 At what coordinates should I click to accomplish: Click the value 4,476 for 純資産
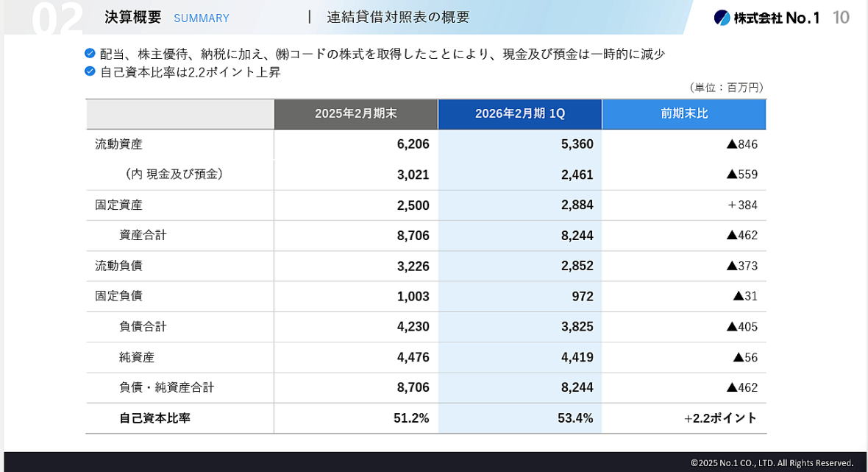click(413, 357)
